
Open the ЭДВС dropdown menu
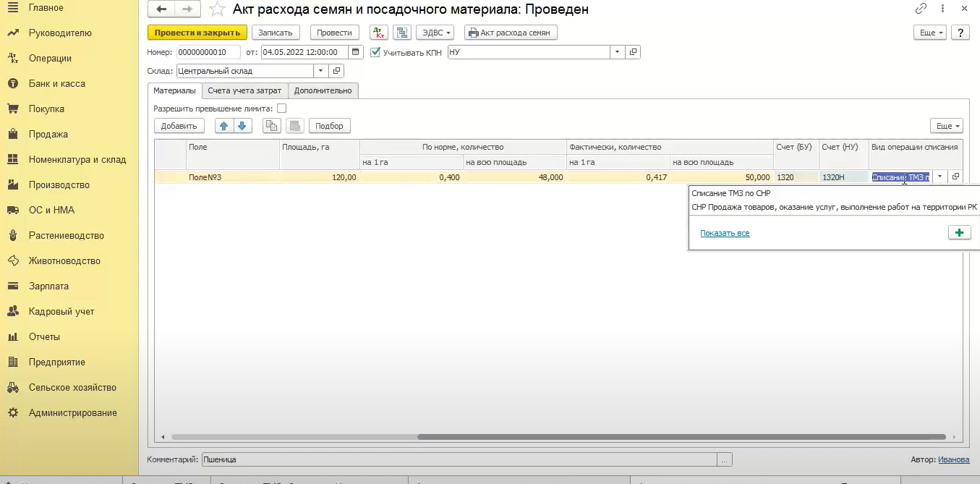tap(435, 33)
